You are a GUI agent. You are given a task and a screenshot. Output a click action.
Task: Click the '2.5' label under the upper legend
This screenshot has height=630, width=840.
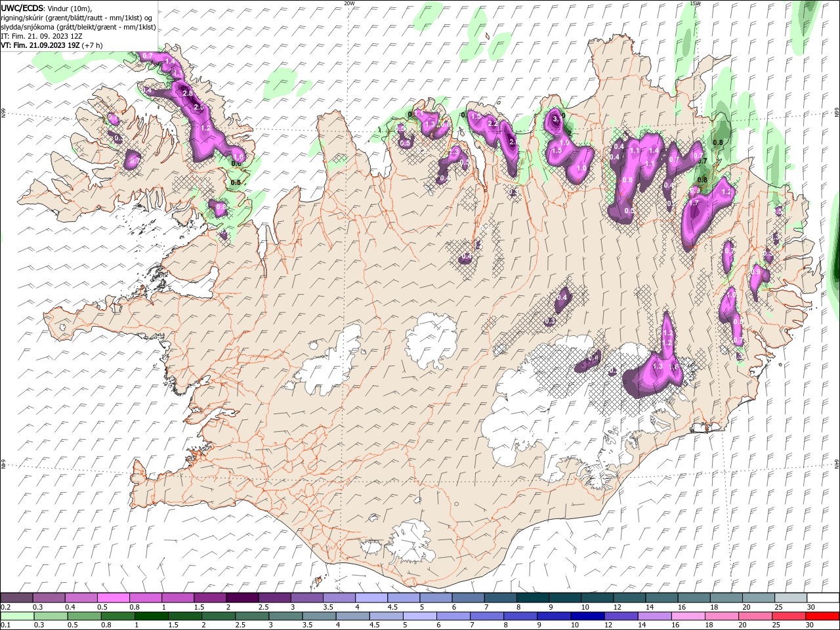point(264,607)
